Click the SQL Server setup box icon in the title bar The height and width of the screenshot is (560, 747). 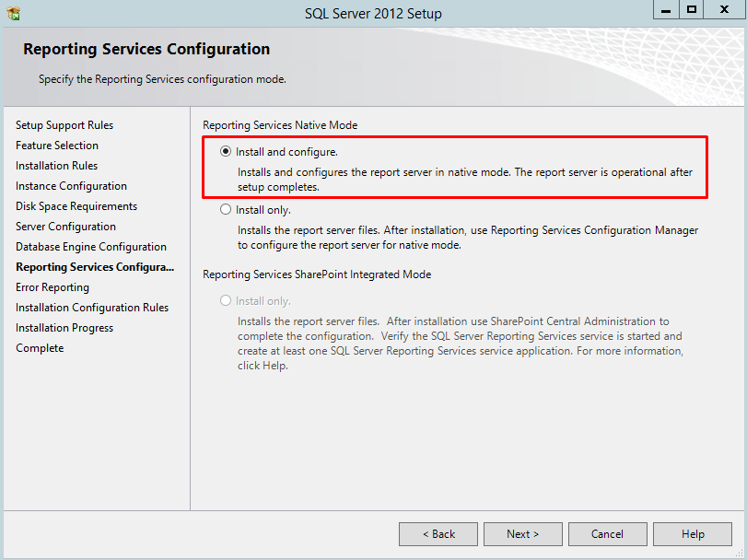pyautogui.click(x=14, y=13)
